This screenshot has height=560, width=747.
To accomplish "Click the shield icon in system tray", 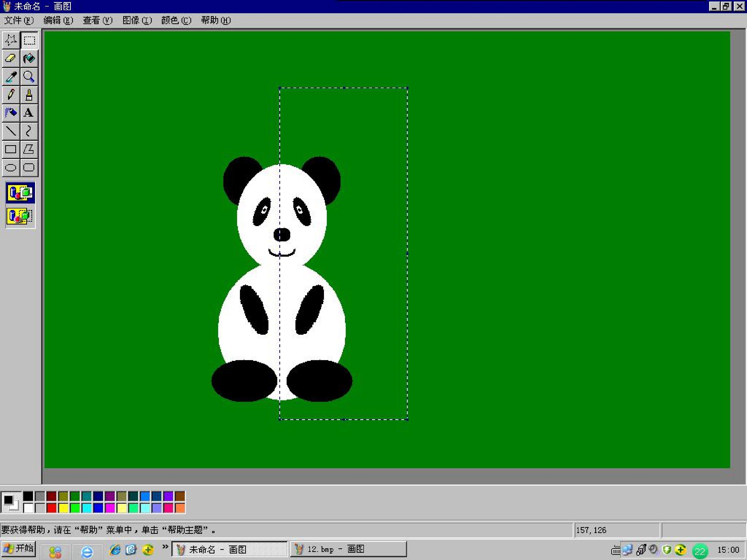I will pyautogui.click(x=667, y=550).
